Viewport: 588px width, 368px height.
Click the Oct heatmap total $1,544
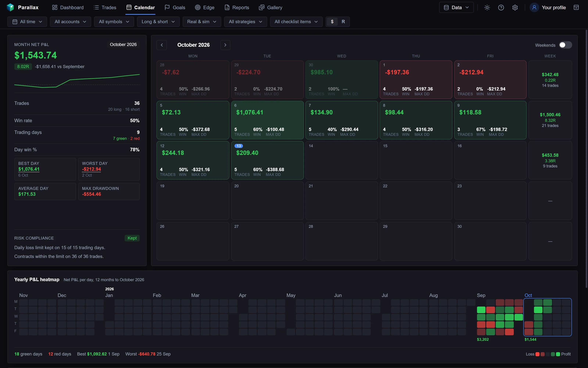pyautogui.click(x=530, y=339)
